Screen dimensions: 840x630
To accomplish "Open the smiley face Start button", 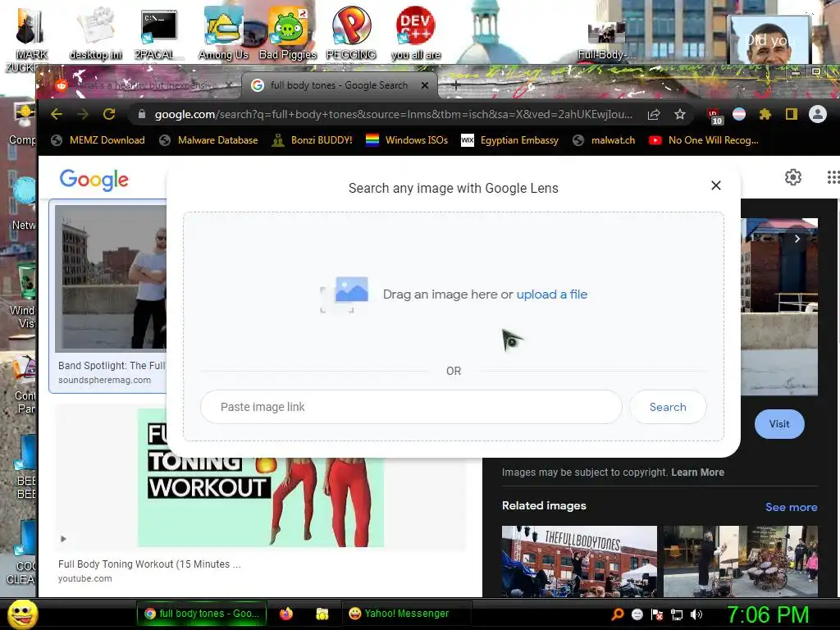I will (x=23, y=614).
